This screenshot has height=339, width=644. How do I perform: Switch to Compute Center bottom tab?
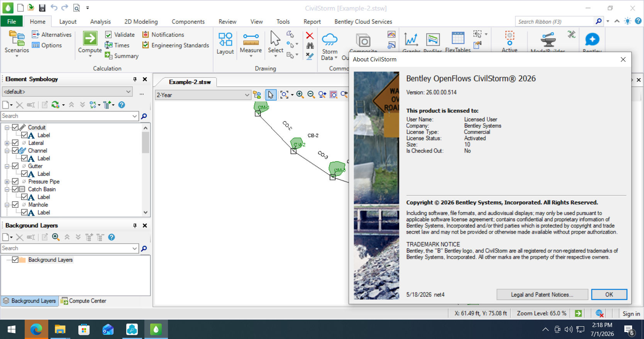(83, 301)
